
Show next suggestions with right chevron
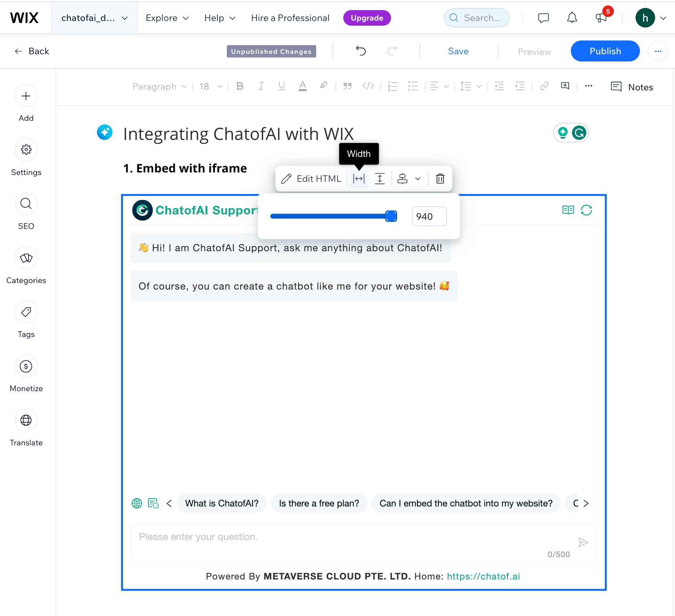(x=586, y=503)
